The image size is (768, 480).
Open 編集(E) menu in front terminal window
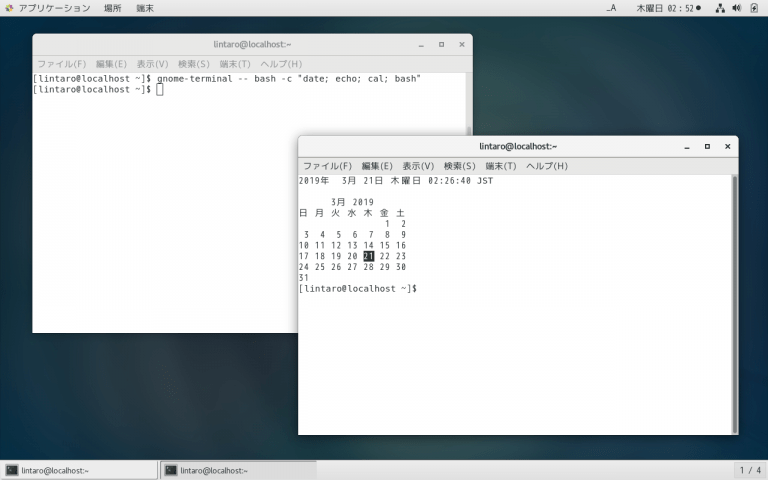click(x=377, y=166)
